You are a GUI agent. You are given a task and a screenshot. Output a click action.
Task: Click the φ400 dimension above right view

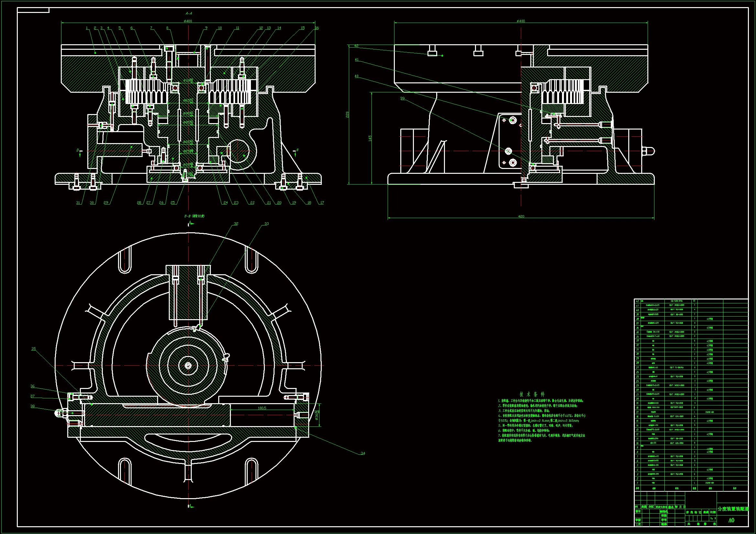pyautogui.click(x=521, y=21)
